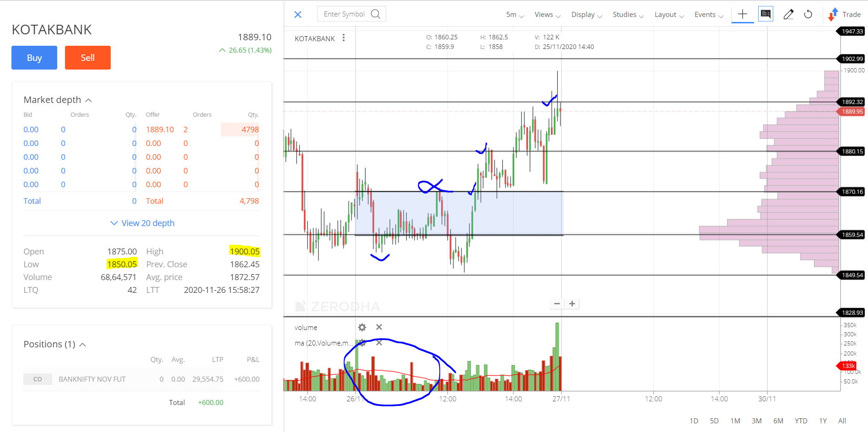Click the Total P&L +600.00 value
The image size is (868, 432).
point(210,403)
